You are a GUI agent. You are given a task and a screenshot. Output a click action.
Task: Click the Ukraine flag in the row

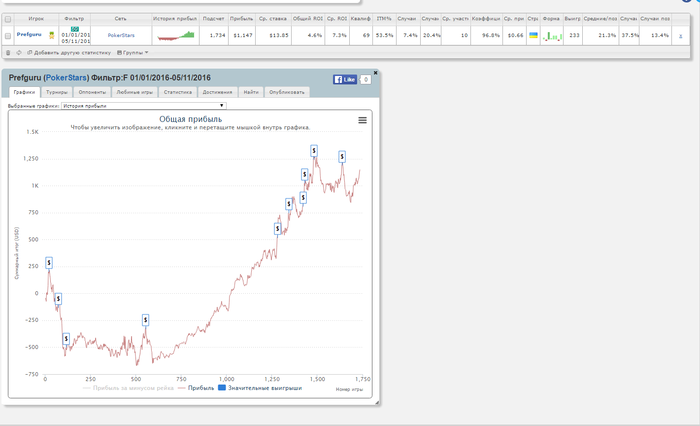(x=533, y=35)
